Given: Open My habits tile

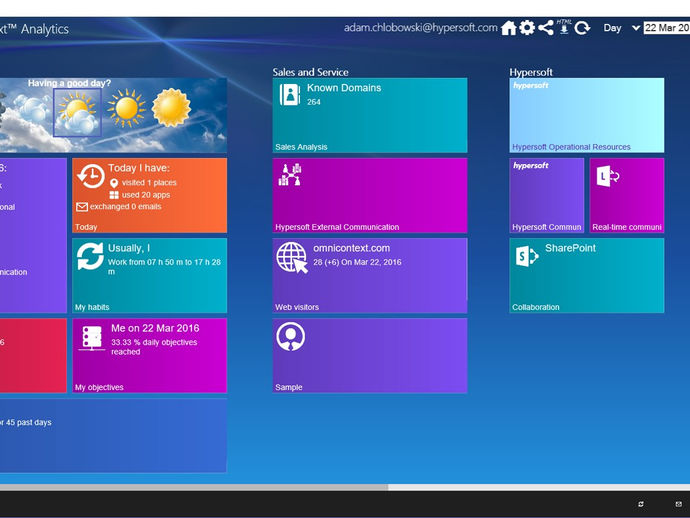Looking at the screenshot, I should click(150, 276).
